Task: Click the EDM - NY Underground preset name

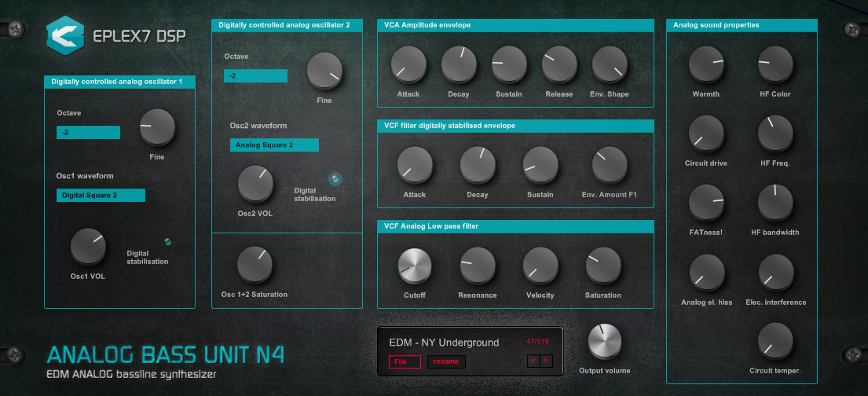Action: [x=444, y=343]
